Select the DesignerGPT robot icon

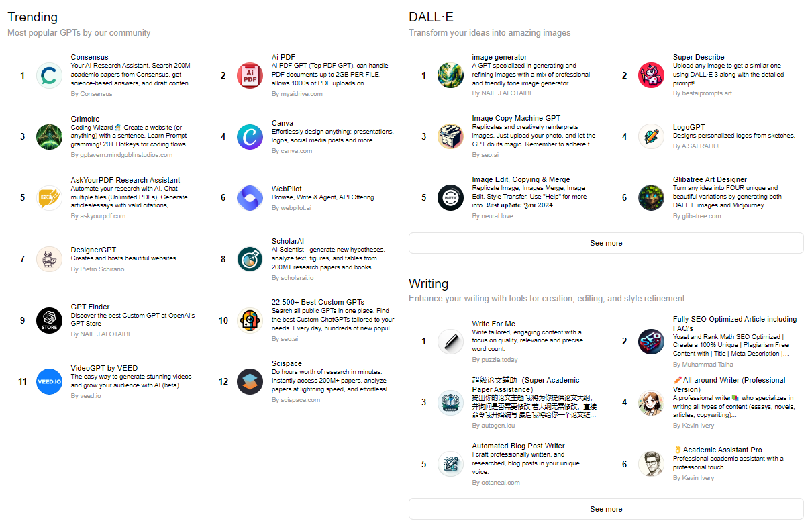click(49, 259)
